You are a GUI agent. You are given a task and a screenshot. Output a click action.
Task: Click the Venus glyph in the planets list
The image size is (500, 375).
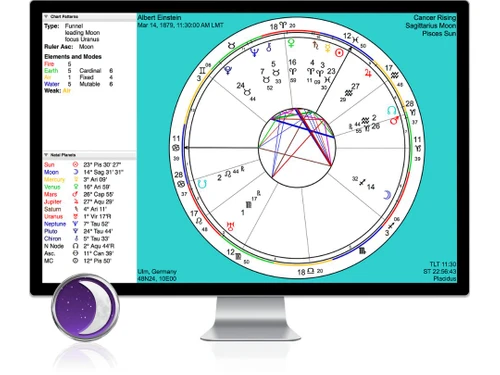(75, 187)
